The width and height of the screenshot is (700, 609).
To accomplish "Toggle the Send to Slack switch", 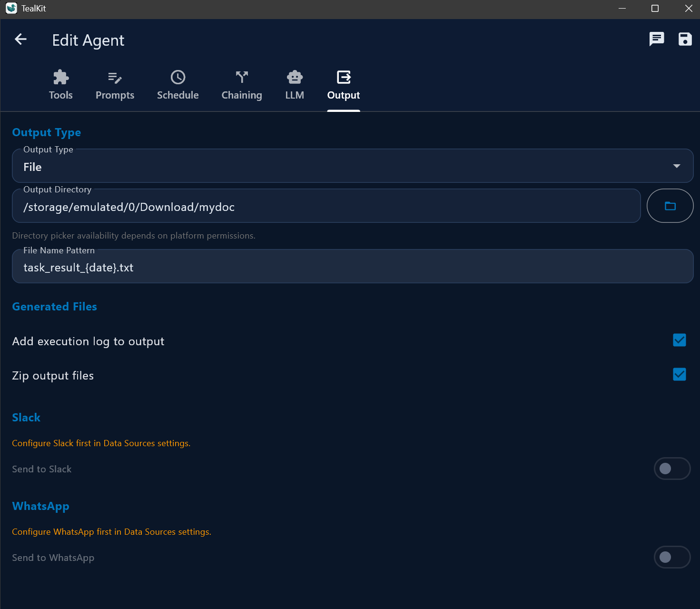I will (x=672, y=469).
